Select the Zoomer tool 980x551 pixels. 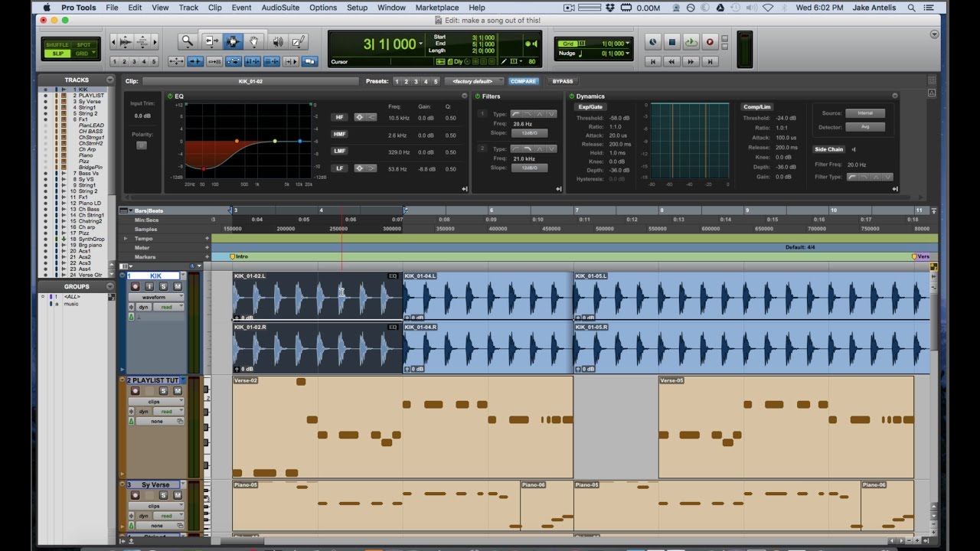coord(188,41)
